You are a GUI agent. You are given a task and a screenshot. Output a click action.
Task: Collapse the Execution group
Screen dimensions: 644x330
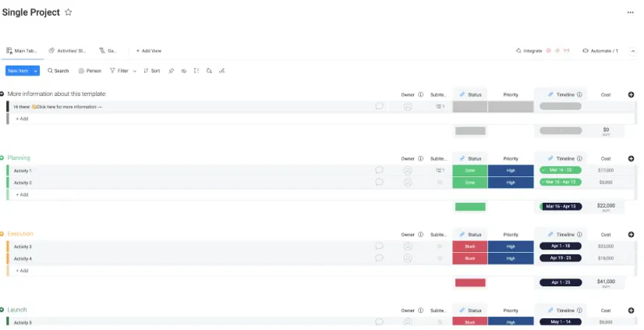pos(2,234)
